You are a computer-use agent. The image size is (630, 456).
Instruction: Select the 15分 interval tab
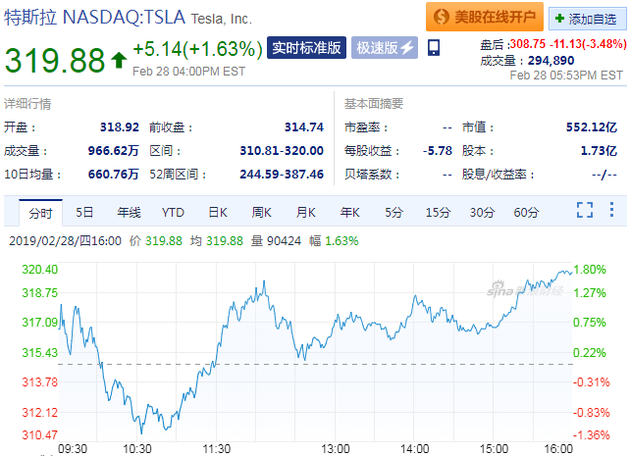[438, 212]
